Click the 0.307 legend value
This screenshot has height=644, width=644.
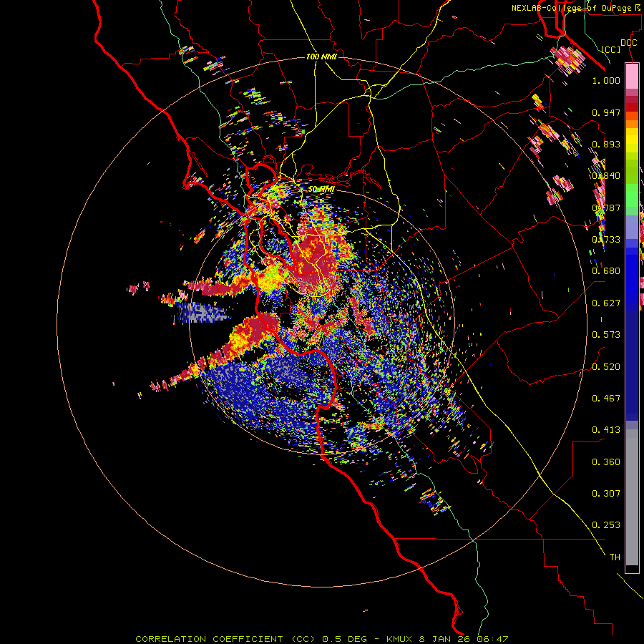(606, 494)
